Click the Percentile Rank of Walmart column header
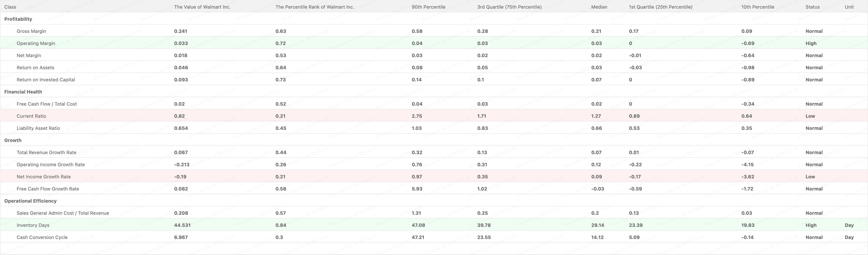The image size is (868, 255). click(314, 7)
